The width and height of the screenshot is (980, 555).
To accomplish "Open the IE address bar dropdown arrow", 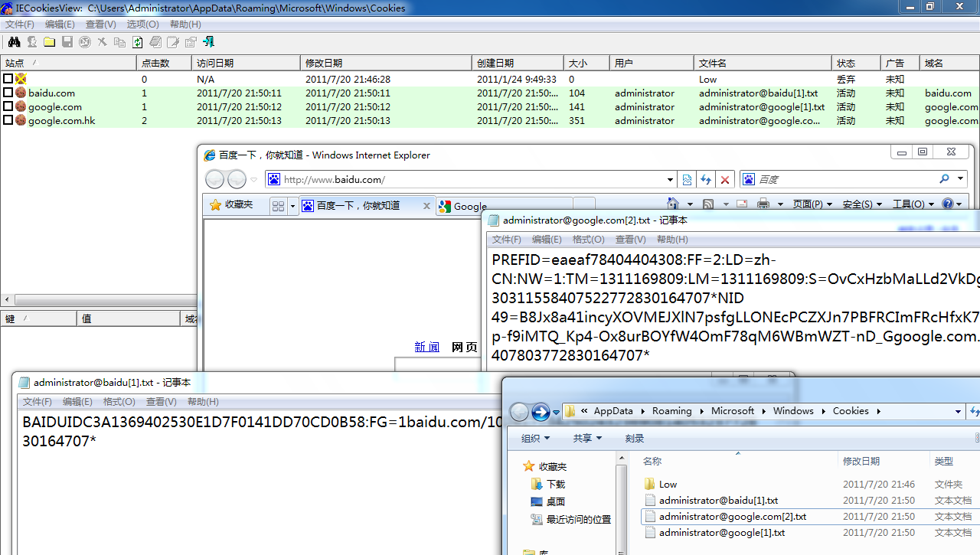I will point(671,180).
